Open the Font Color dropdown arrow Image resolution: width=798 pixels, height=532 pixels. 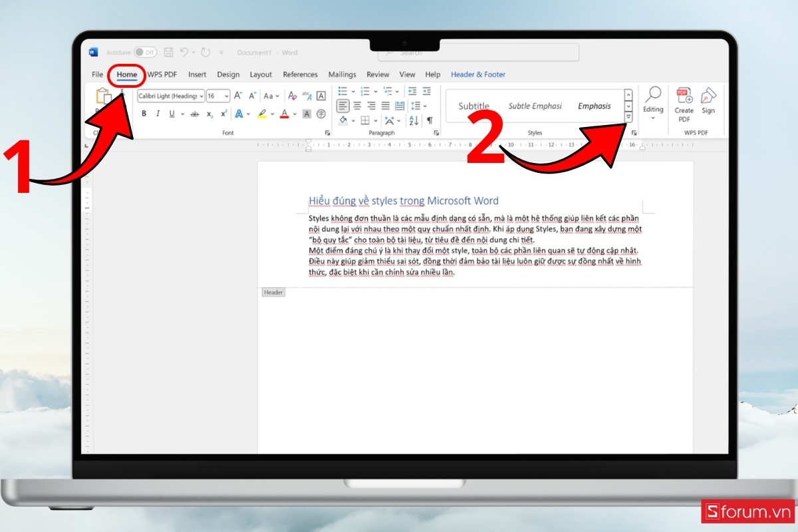(295, 114)
